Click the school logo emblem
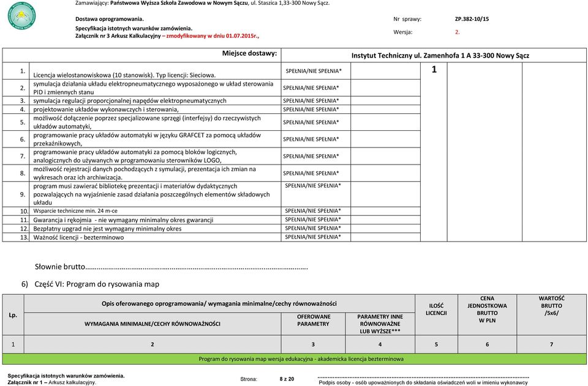Viewport: 588px width, 386px height. point(22,15)
